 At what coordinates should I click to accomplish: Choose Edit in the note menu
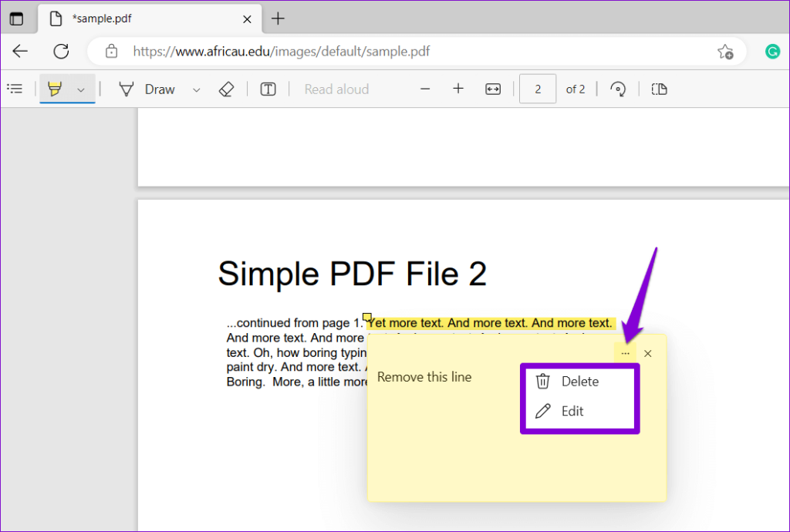pyautogui.click(x=571, y=411)
